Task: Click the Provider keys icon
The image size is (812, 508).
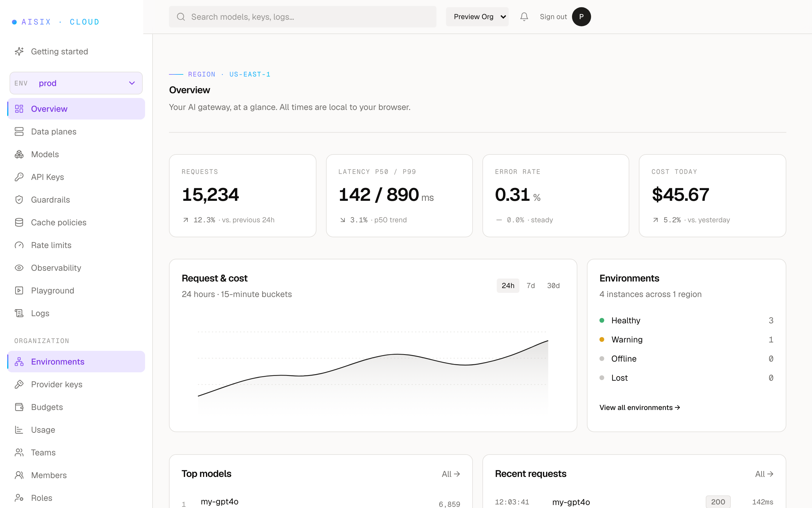Action: [19, 384]
